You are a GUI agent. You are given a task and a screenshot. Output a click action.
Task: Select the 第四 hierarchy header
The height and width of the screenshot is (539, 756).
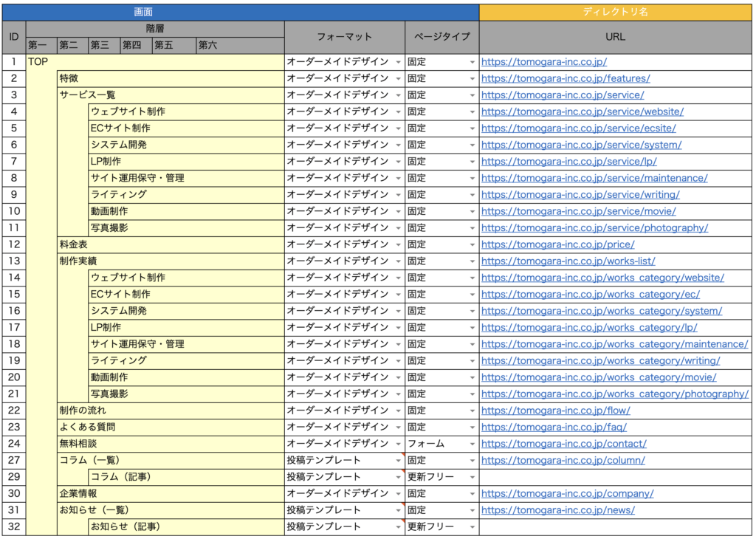[x=136, y=45]
